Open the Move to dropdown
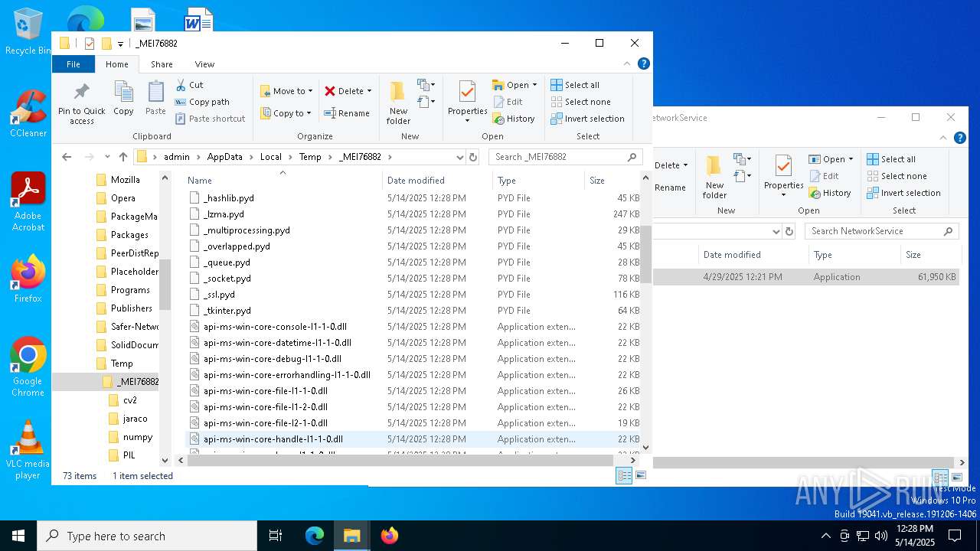The width and height of the screenshot is (980, 551). point(286,91)
